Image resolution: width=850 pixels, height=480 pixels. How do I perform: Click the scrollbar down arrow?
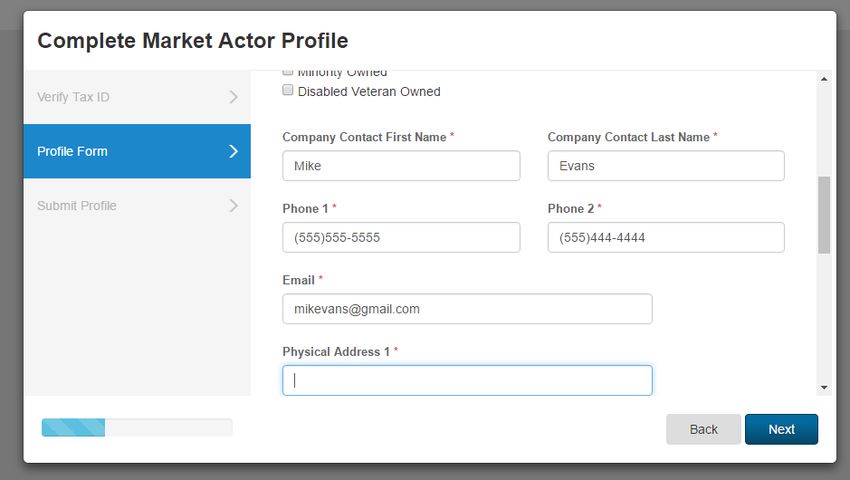pos(824,387)
